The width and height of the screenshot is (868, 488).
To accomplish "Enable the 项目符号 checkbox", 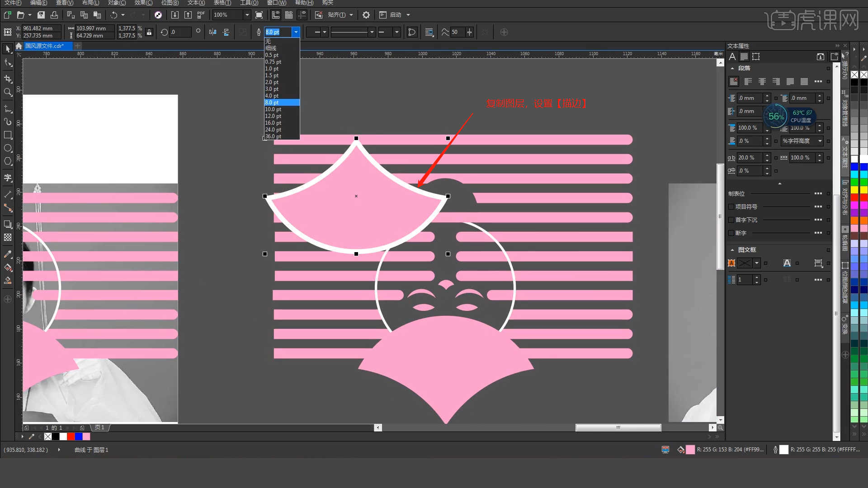I will click(x=731, y=206).
